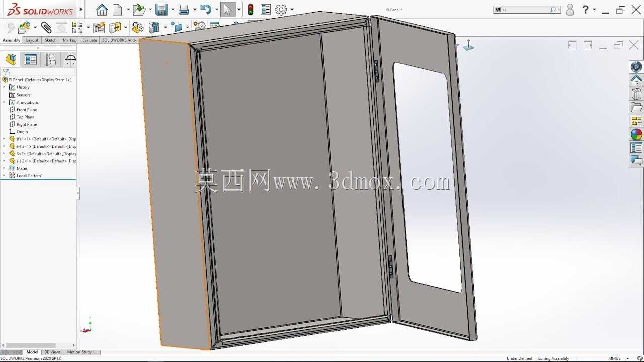
Task: Open the Undo dropdown arrow
Action: [216, 9]
